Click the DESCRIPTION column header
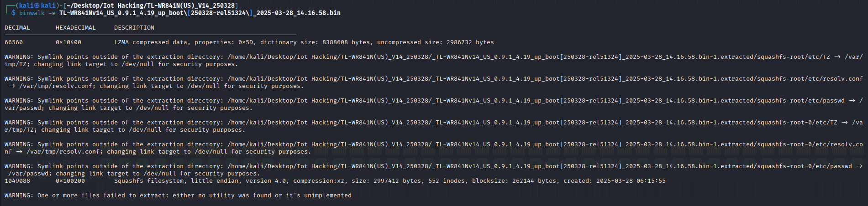The width and height of the screenshot is (868, 206). pyautogui.click(x=134, y=28)
